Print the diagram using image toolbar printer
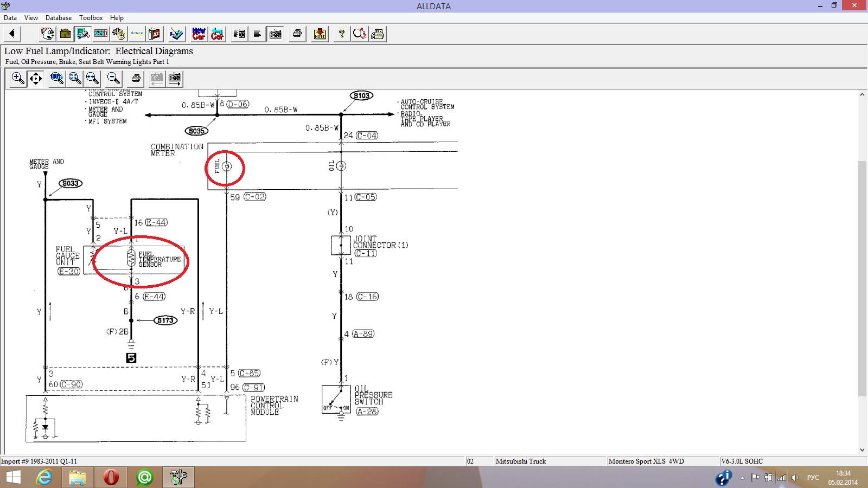This screenshot has width=868, height=488. tap(136, 79)
